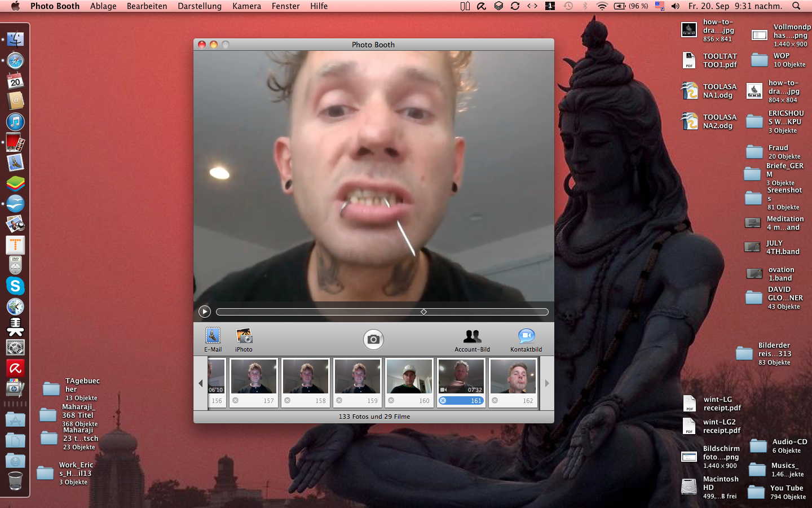The width and height of the screenshot is (812, 508).
Task: Open Skype from the Dock
Action: click(x=15, y=286)
